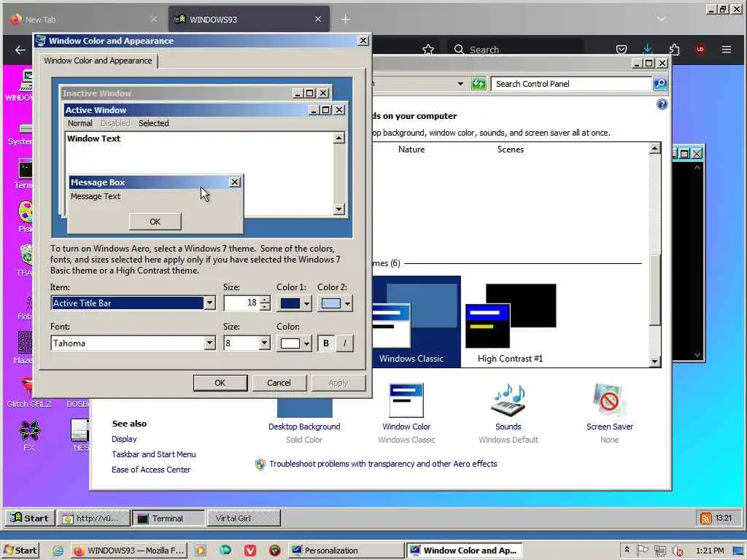Screen dimensions: 747x560
Task: Open the Taskbar and Start Menu link
Action: pos(153,454)
